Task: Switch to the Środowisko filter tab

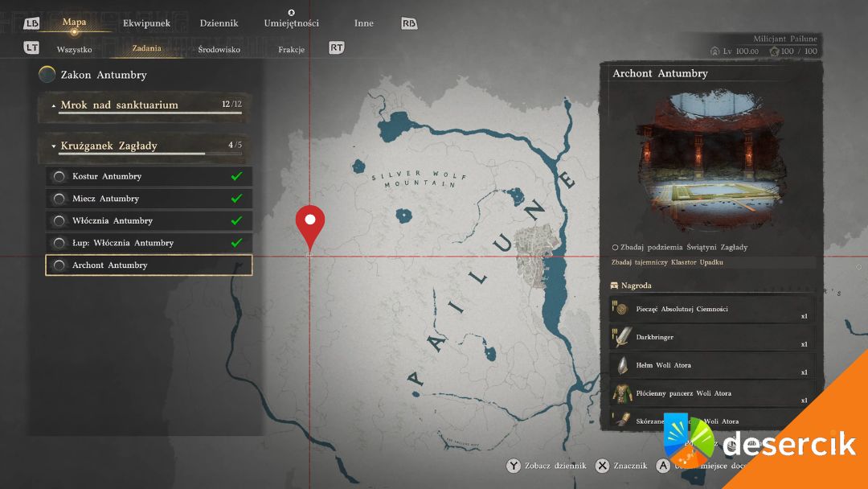Action: click(219, 50)
